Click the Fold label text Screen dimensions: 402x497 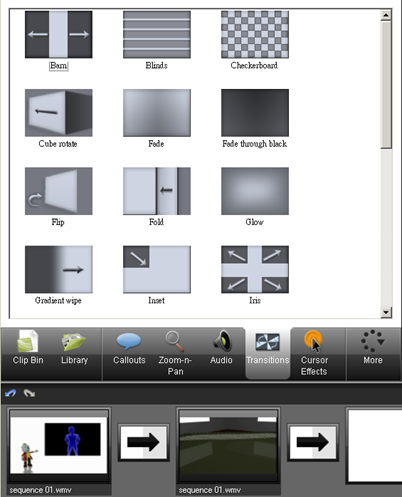(x=156, y=222)
